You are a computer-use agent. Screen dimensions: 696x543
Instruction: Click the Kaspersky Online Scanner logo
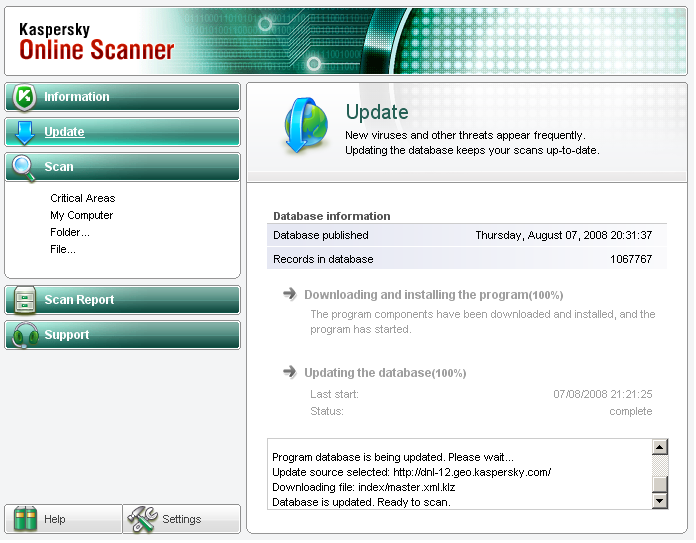(x=97, y=42)
